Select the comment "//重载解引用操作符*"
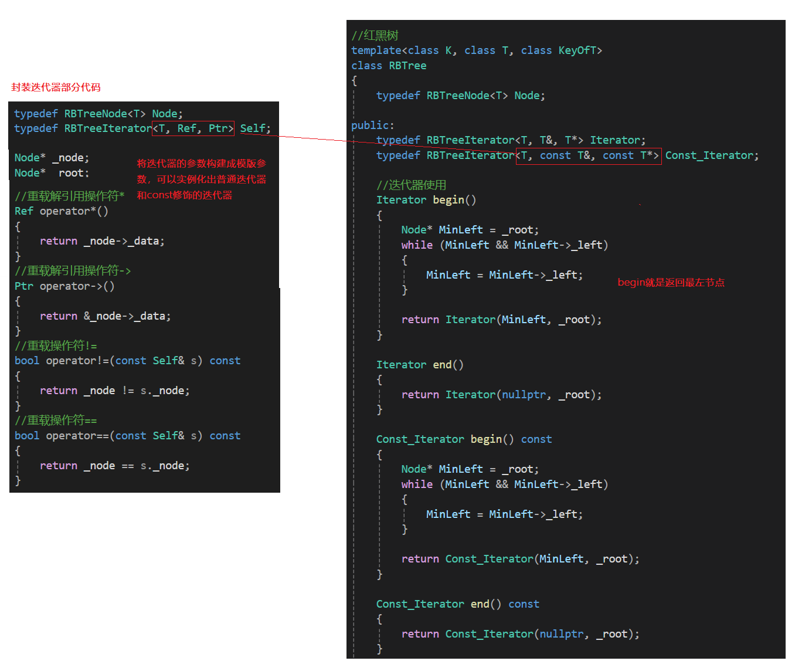The width and height of the screenshot is (812, 671). point(70,196)
